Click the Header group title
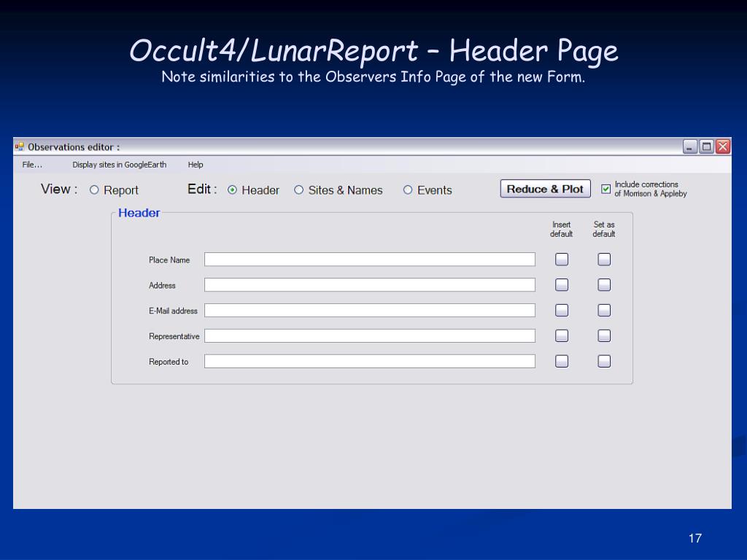The image size is (747, 560). click(139, 213)
